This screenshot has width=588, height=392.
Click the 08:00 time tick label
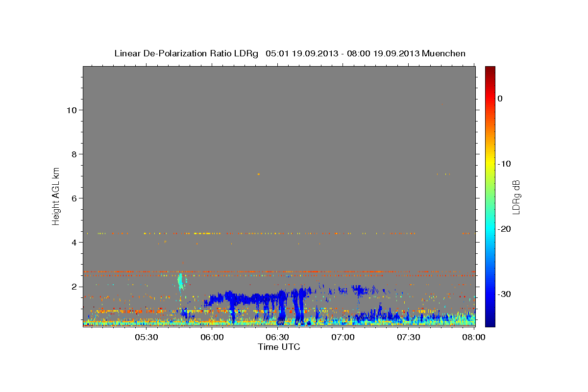pos(474,337)
